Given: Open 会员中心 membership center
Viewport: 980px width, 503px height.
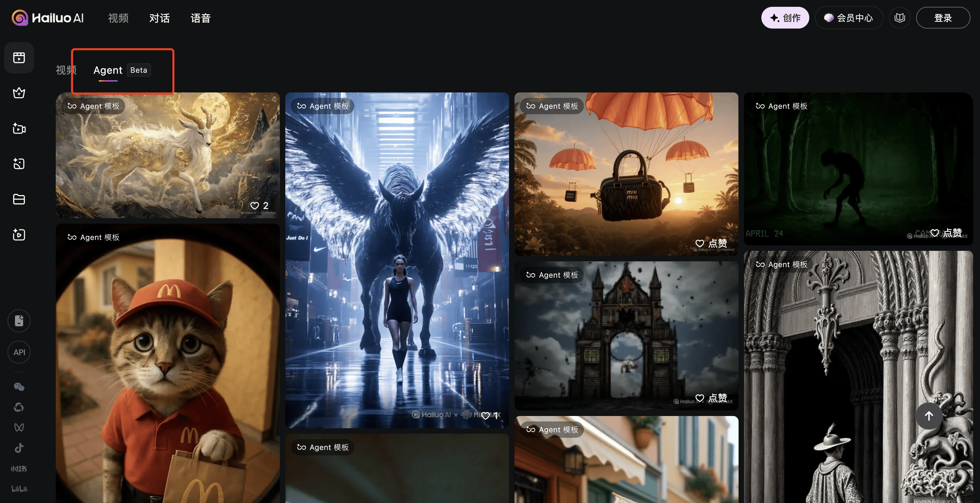Looking at the screenshot, I should click(849, 17).
